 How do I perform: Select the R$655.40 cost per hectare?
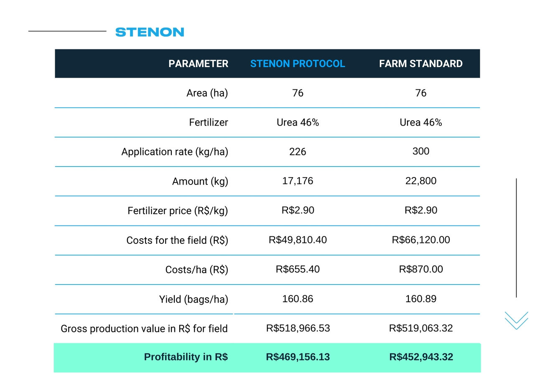click(298, 269)
